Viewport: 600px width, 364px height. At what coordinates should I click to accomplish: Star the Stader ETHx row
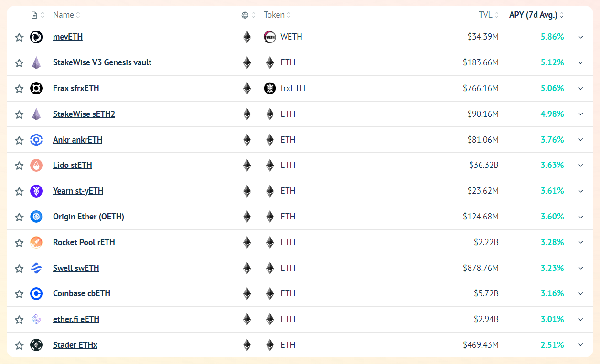(x=19, y=345)
